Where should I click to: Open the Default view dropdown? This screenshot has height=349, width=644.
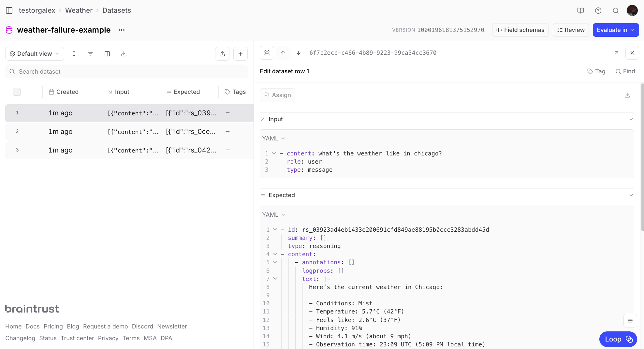coord(35,54)
